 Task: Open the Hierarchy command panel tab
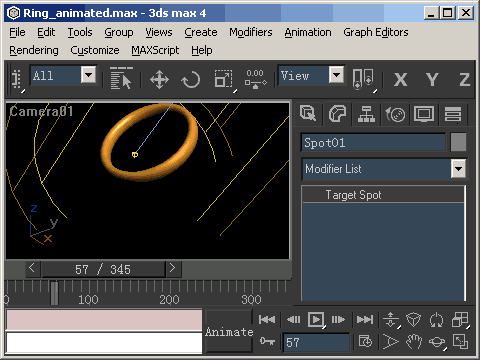tap(366, 114)
